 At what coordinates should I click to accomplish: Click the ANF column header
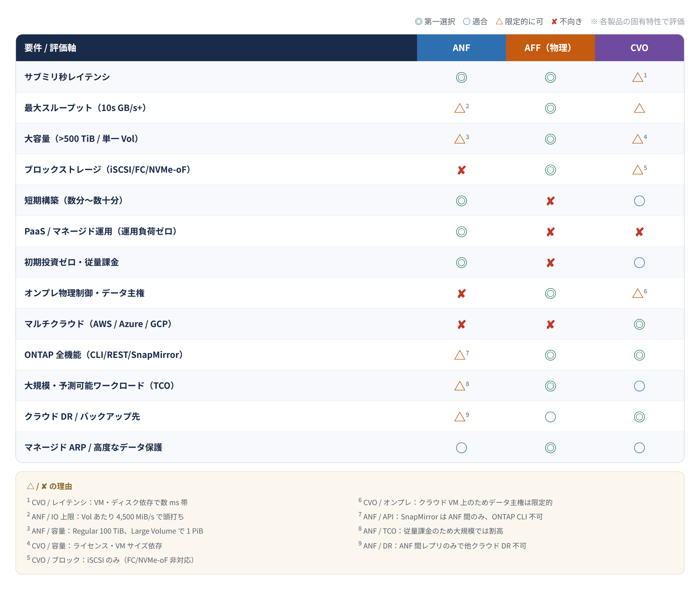point(461,48)
